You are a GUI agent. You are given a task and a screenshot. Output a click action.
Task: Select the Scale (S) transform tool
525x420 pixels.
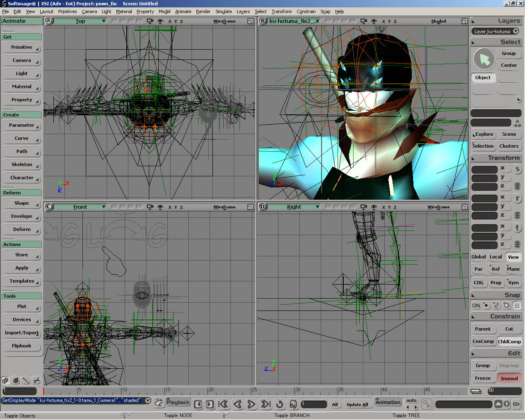point(517,169)
